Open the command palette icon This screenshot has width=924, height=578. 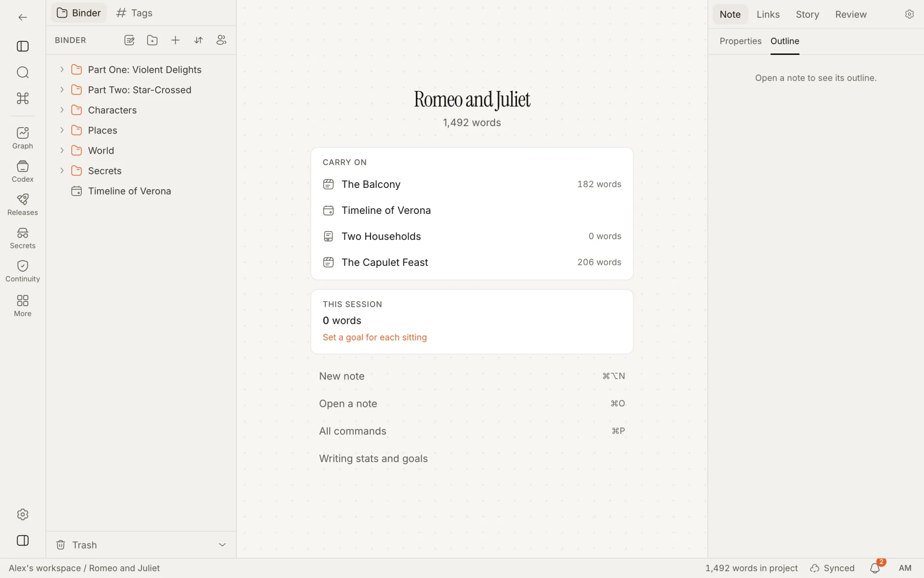23,98
